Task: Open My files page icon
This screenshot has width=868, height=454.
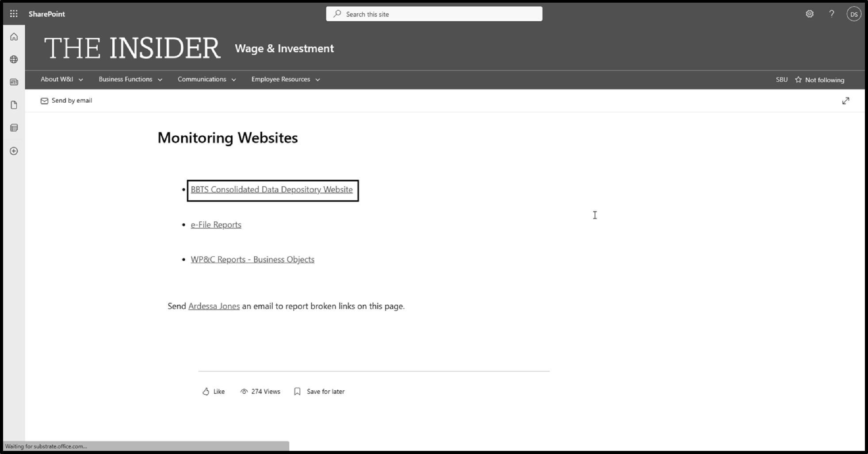Action: (14, 105)
